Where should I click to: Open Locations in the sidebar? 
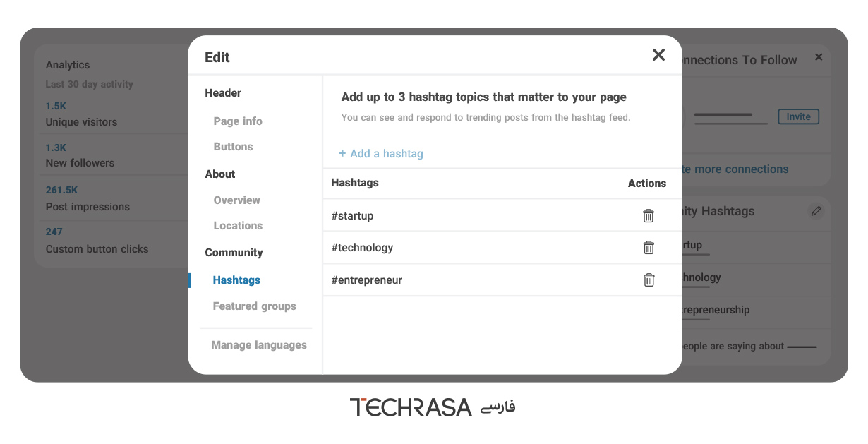pos(238,226)
